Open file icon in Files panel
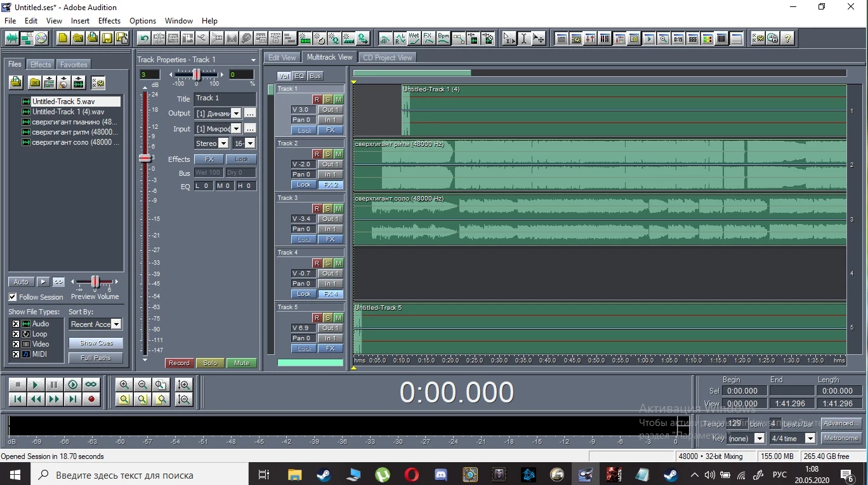 coord(16,82)
